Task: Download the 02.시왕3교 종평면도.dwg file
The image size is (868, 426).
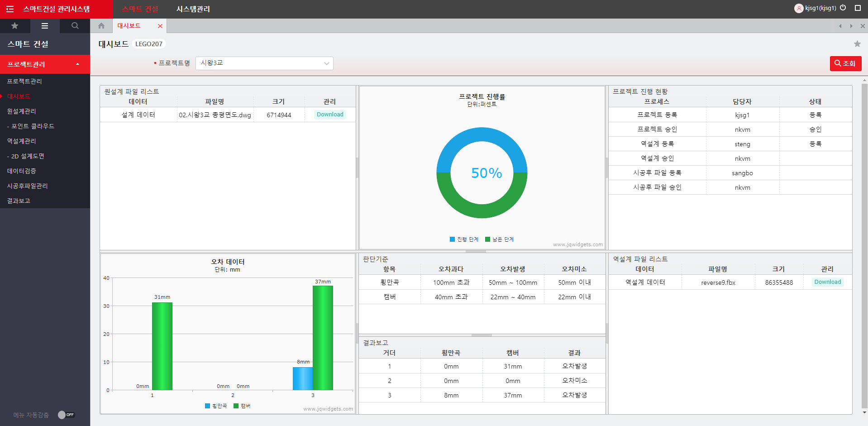Action: click(330, 115)
